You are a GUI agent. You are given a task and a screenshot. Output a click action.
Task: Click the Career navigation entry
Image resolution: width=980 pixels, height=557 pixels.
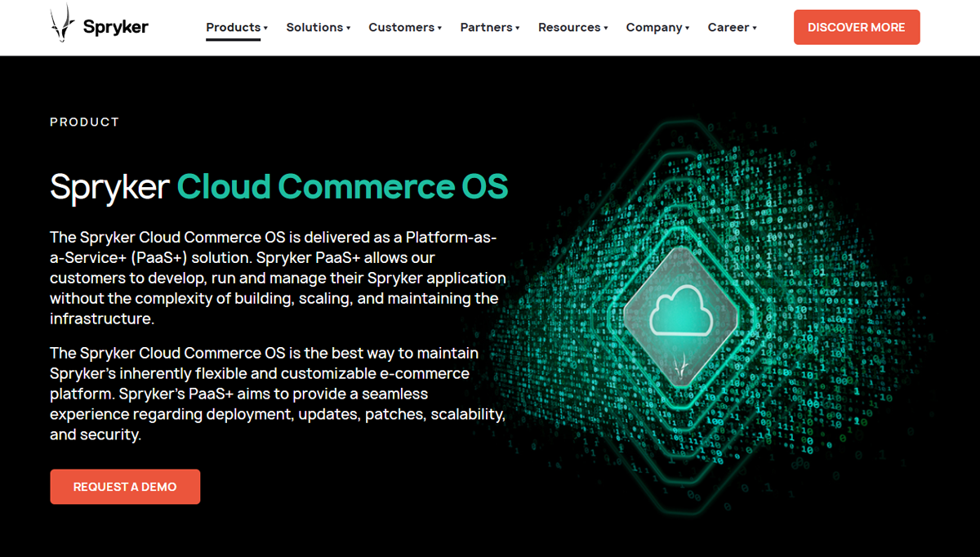pyautogui.click(x=732, y=27)
